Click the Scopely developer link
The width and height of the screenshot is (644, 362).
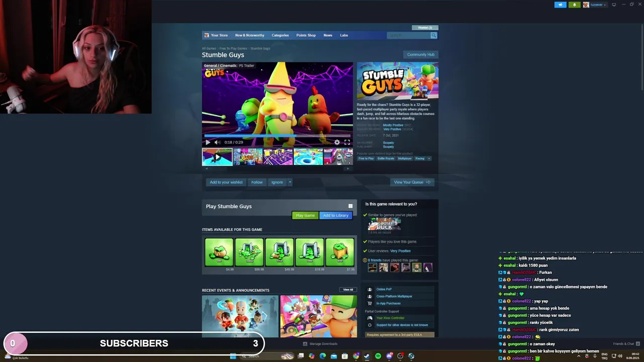tap(388, 143)
